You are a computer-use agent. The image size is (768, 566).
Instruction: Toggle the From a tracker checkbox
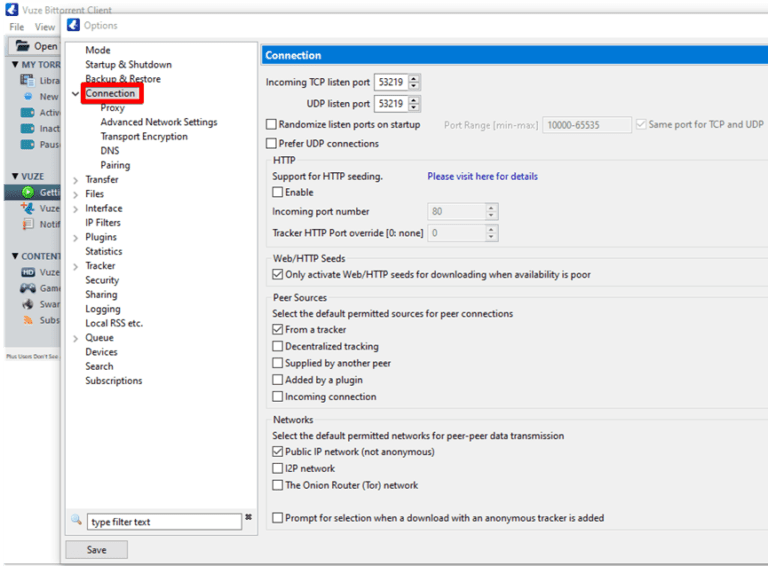[278, 330]
